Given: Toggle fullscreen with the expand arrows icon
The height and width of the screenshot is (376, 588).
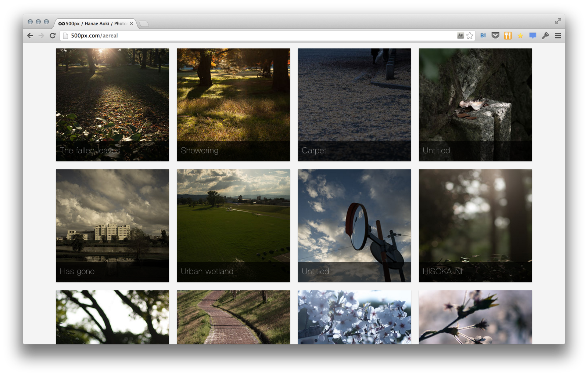Looking at the screenshot, I should coord(558,21).
